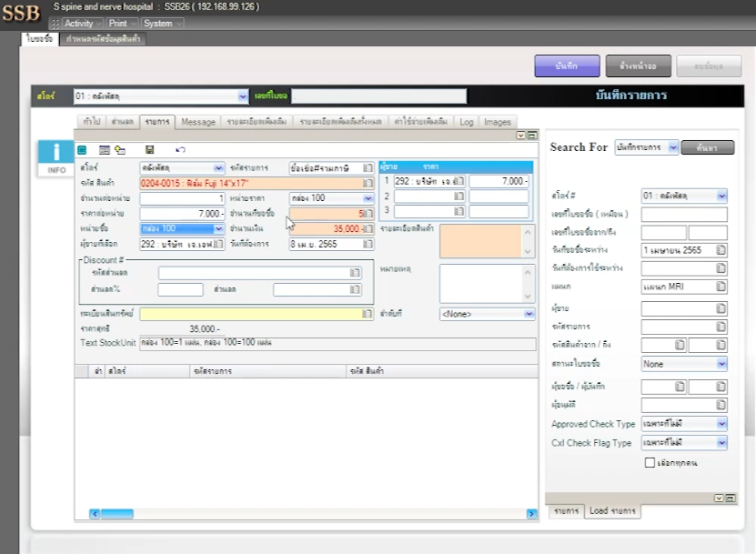
Task: Open the Search For dropdown
Action: (x=672, y=146)
